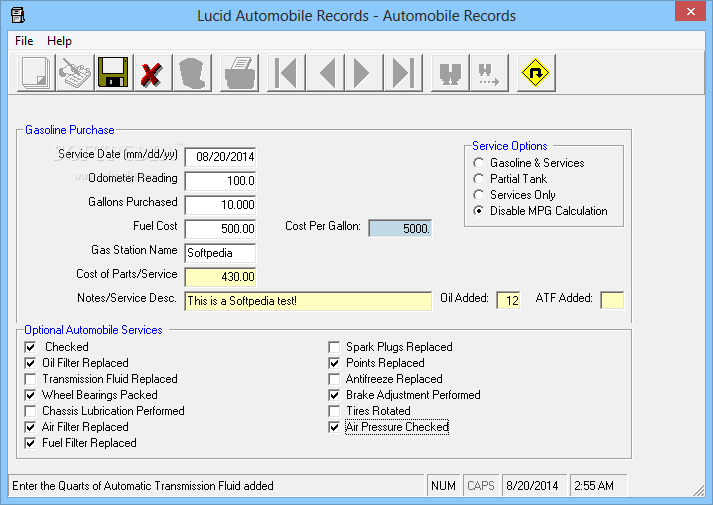Click the NUM status bar indicator
This screenshot has width=713, height=505.
[443, 486]
